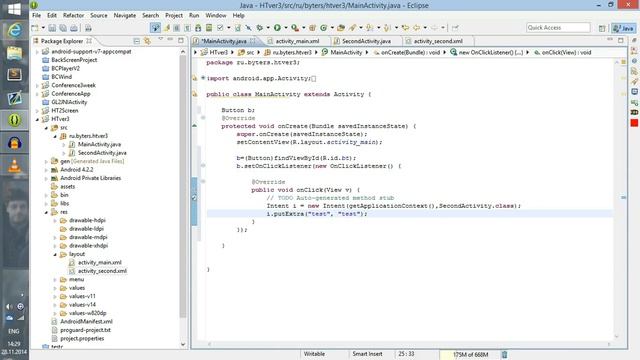The image size is (640, 360).
Task: Click the Save All toolbar icon
Action: [63, 28]
